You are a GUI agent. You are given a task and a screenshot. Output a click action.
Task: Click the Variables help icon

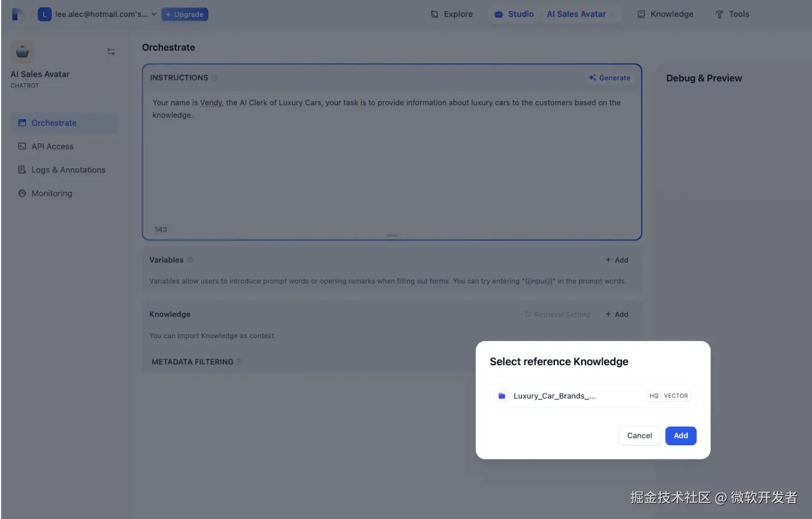tap(190, 260)
